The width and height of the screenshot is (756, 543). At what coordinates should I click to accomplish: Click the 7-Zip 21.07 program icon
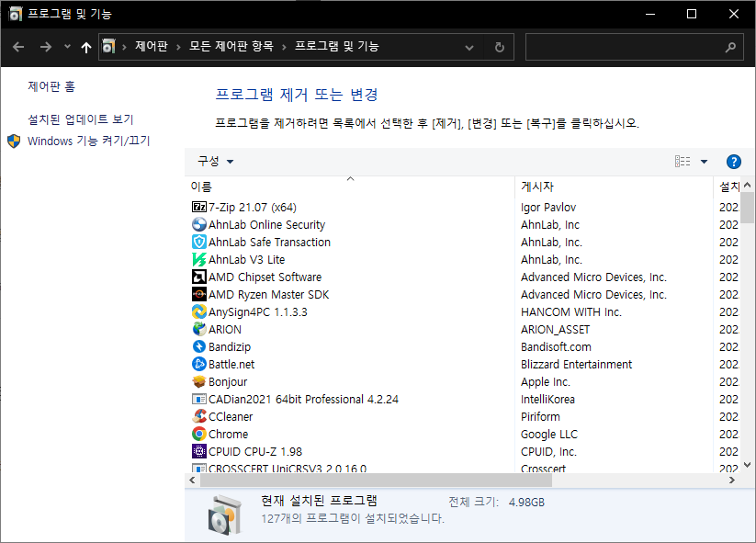[199, 208]
